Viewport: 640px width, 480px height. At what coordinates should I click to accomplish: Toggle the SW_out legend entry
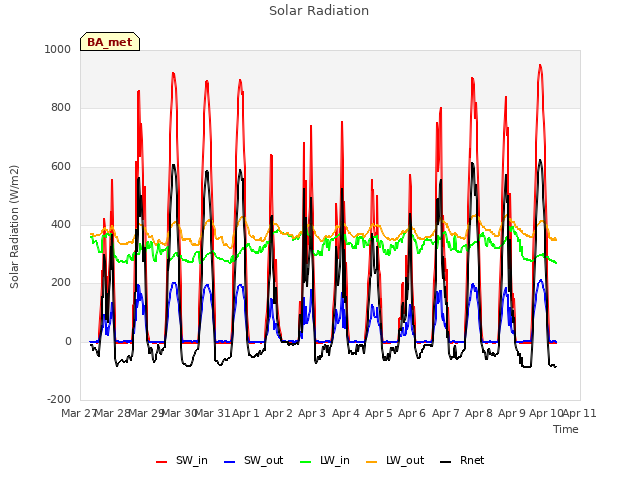(x=253, y=461)
